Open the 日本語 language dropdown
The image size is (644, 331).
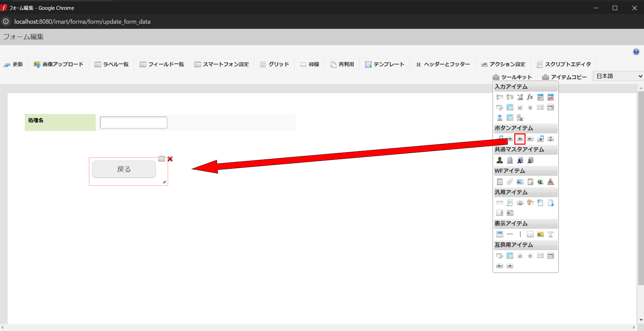(x=619, y=76)
